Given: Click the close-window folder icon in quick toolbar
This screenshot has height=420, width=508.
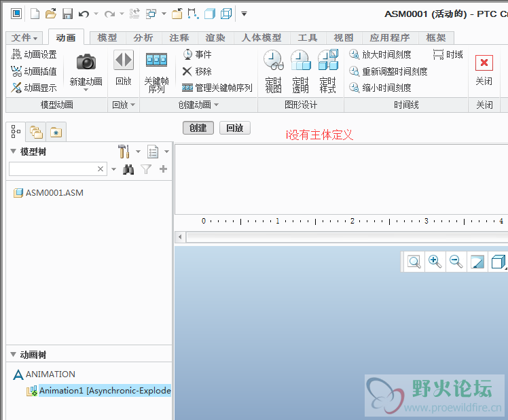Looking at the screenshot, I should click(177, 14).
